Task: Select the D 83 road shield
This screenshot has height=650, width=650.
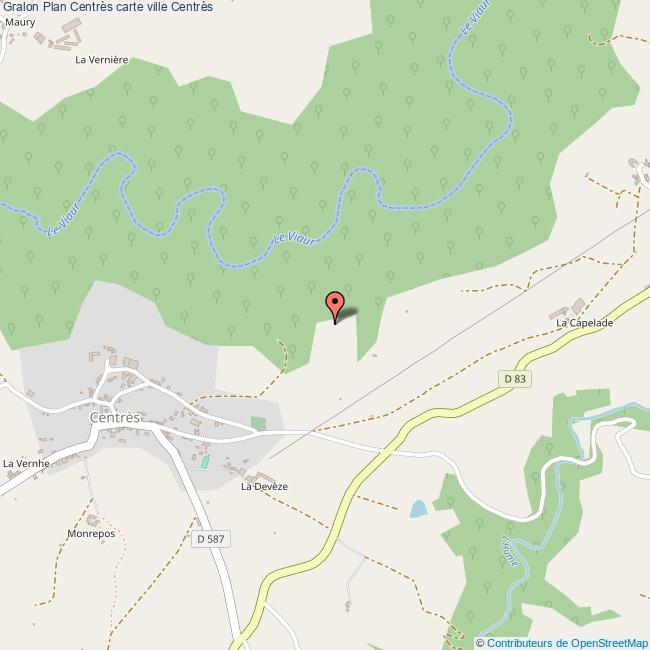Action: click(515, 379)
